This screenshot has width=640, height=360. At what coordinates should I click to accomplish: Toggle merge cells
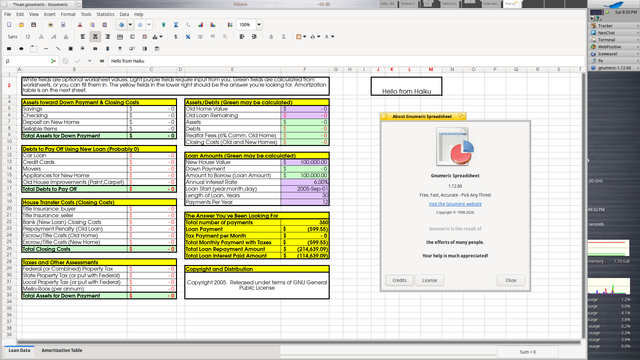132,37
